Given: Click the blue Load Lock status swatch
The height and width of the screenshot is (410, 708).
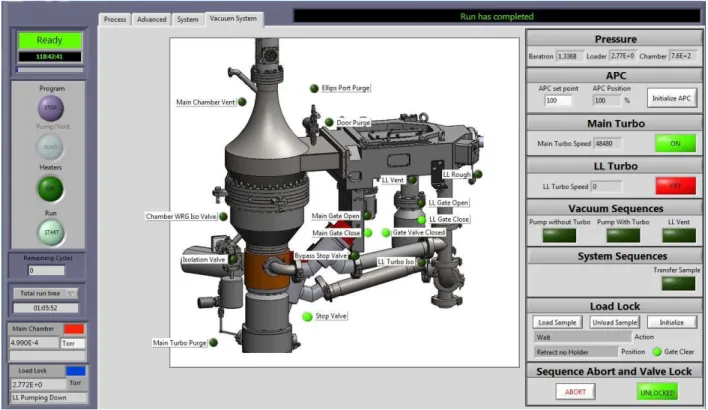Looking at the screenshot, I should (x=75, y=371).
